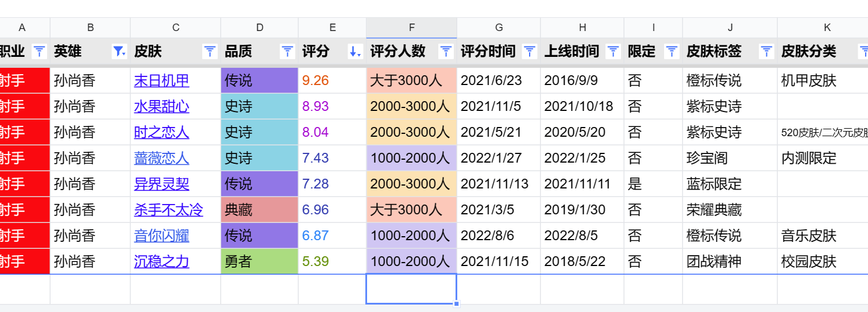This screenshot has height=312, width=868.
Task: Open the 时之恋人 skin link
Action: (161, 132)
